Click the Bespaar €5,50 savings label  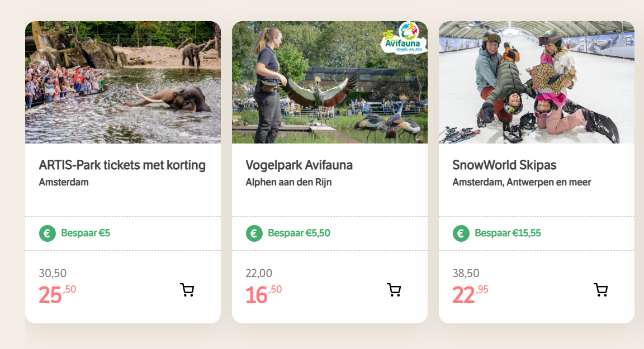[x=299, y=233]
